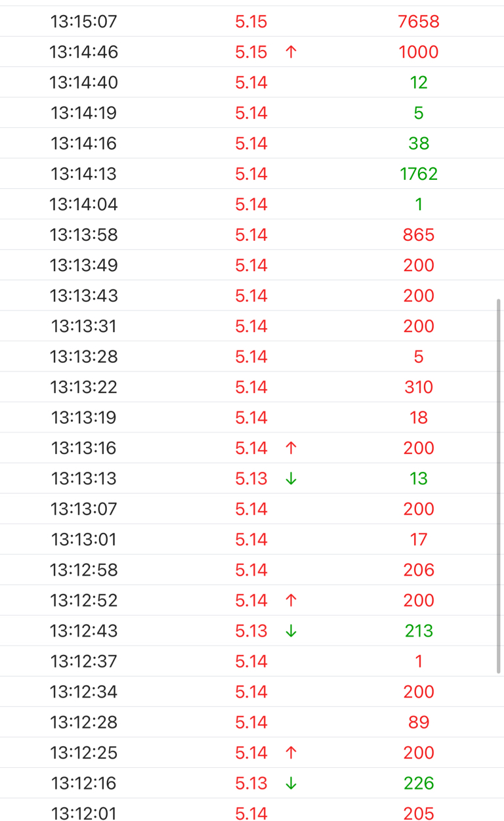Click the 13:14:04 trade time
The image size is (504, 821).
84,204
